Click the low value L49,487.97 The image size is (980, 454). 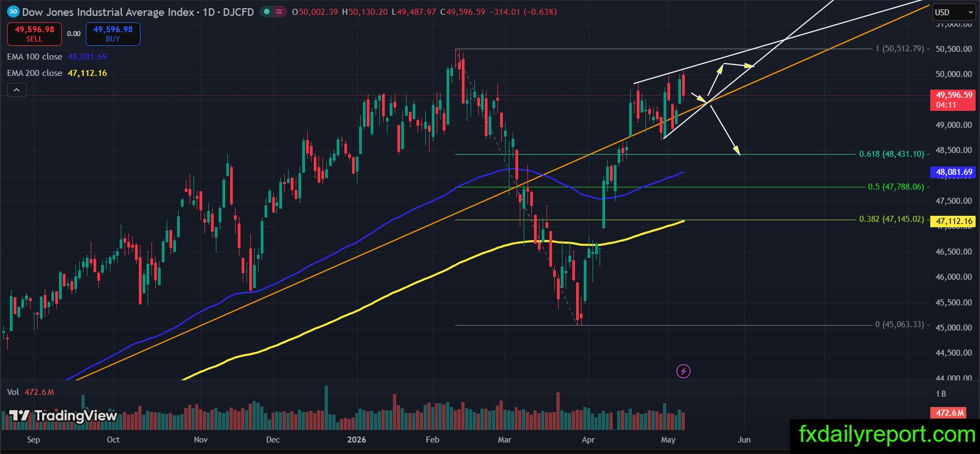click(414, 12)
